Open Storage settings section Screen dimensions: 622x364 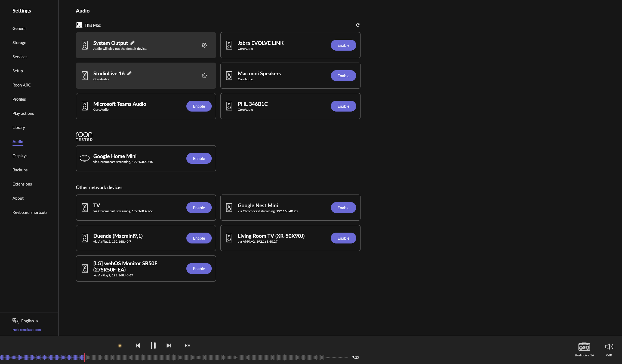[19, 43]
